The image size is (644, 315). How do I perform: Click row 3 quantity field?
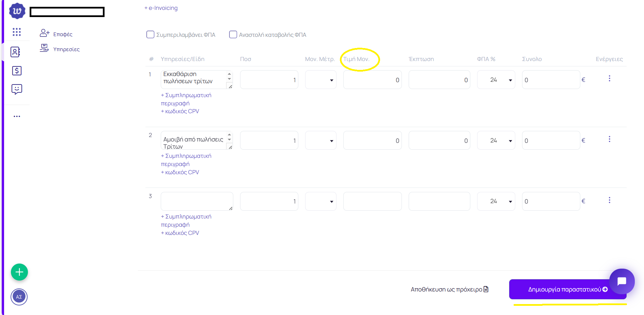269,201
